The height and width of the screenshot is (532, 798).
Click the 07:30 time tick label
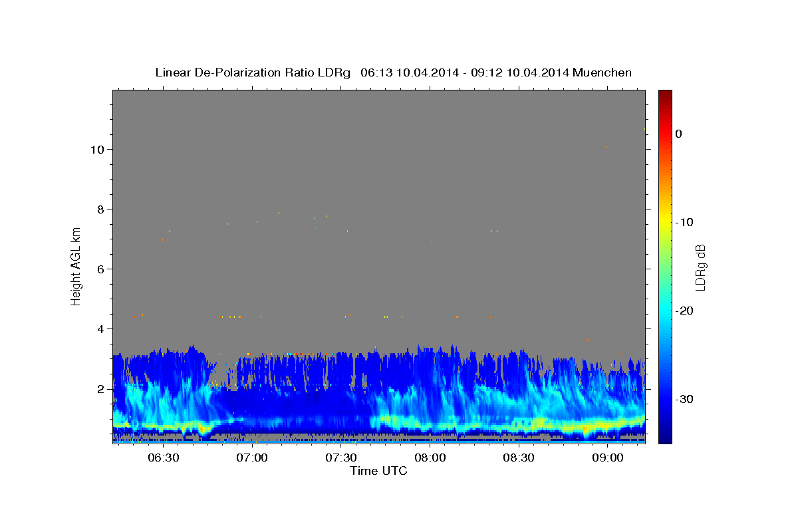click(x=341, y=458)
